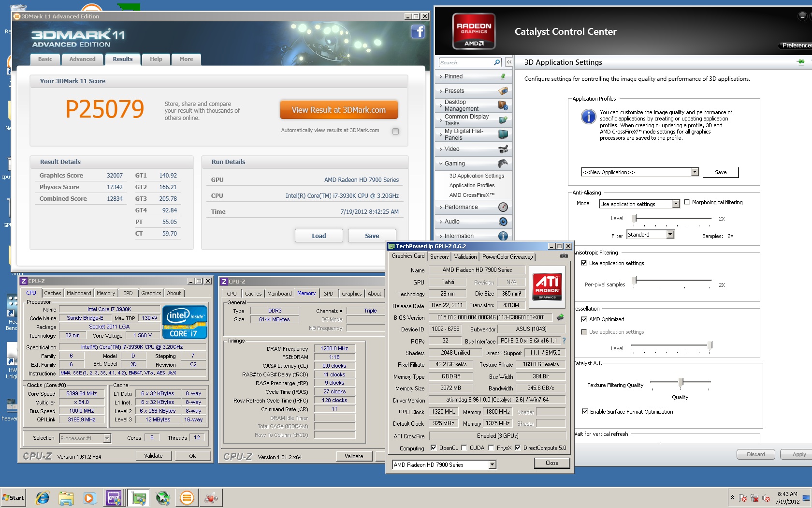This screenshot has height=508, width=812.
Task: Click the My Digital Flat-Panels icon
Action: pos(503,134)
